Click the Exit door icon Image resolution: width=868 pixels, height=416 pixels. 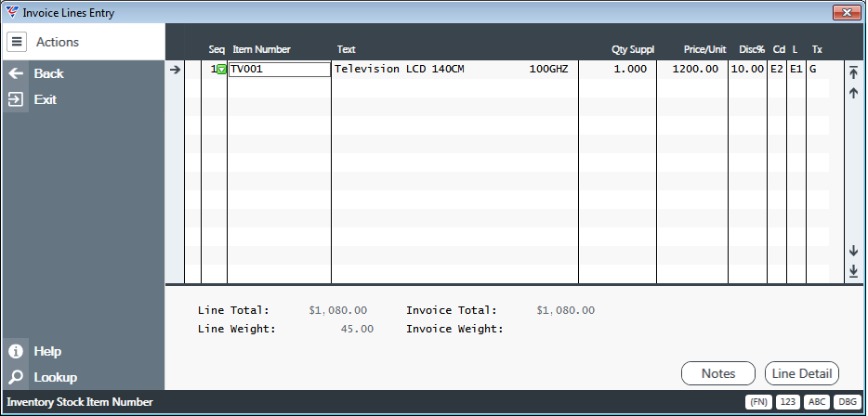(16, 99)
